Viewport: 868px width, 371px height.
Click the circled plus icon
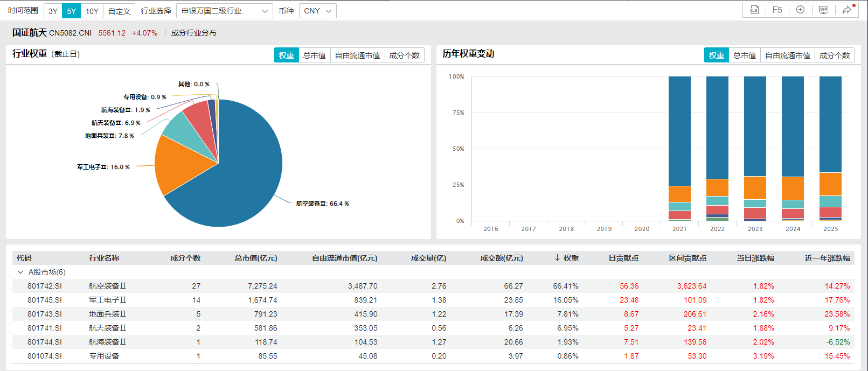800,10
